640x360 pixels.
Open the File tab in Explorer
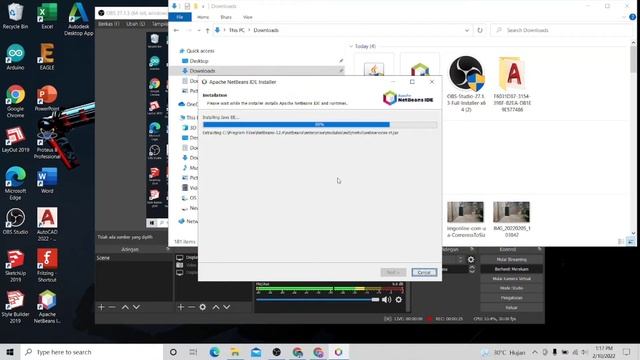(x=180, y=17)
